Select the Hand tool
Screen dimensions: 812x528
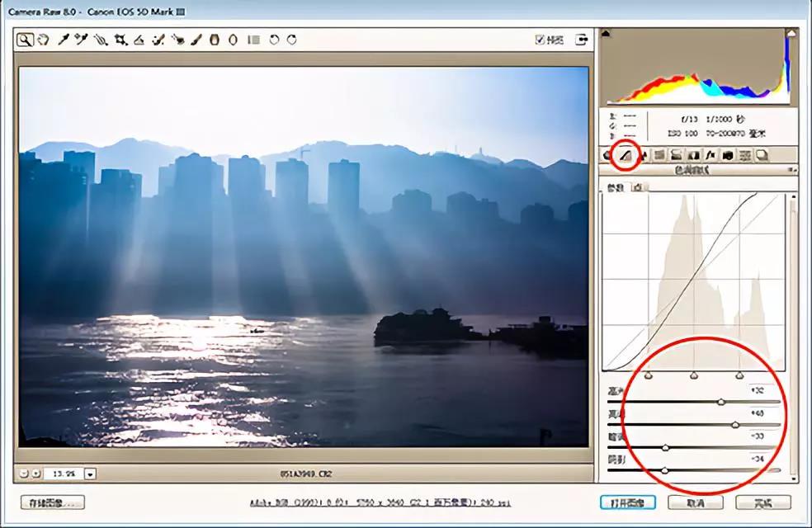point(44,40)
